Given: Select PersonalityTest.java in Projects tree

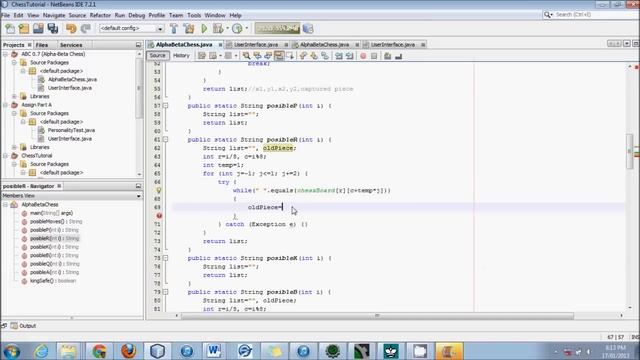Looking at the screenshot, I should 71,130.
